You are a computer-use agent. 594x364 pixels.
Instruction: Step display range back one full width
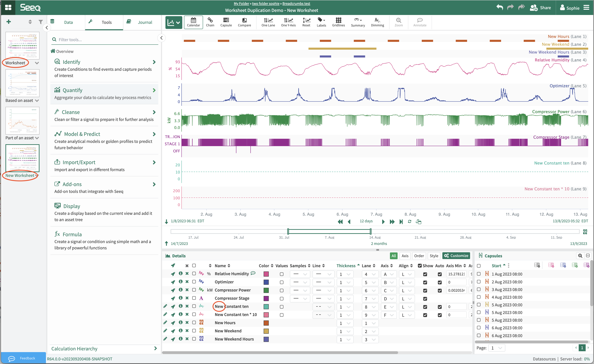(x=340, y=222)
